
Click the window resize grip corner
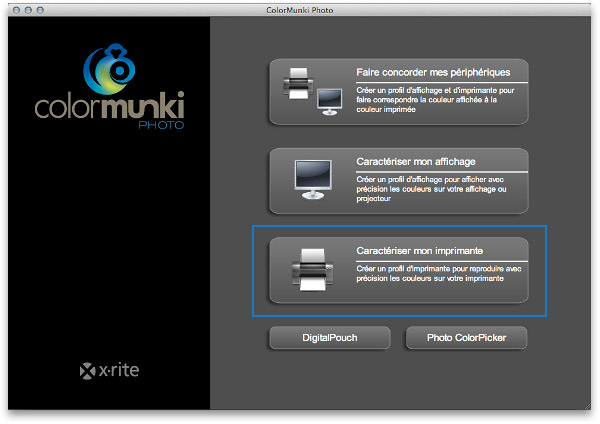[x=587, y=406]
